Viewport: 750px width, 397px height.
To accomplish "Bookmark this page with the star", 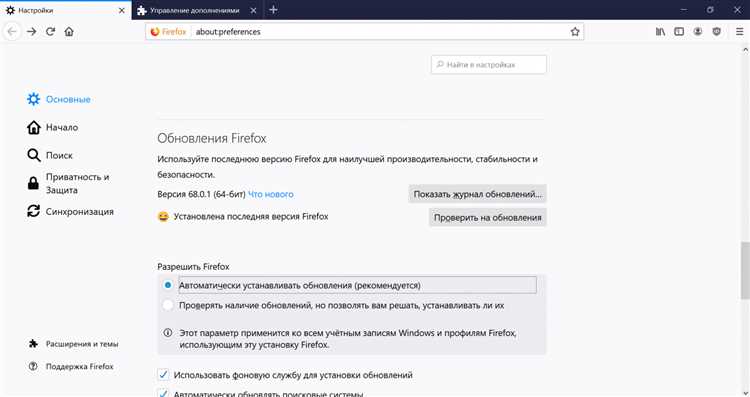I will (575, 32).
